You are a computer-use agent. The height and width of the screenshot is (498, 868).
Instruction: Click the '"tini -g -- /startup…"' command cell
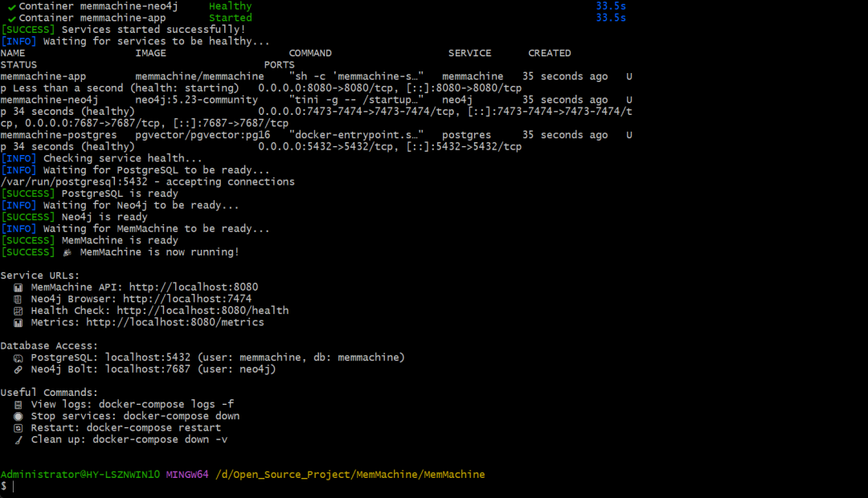357,100
